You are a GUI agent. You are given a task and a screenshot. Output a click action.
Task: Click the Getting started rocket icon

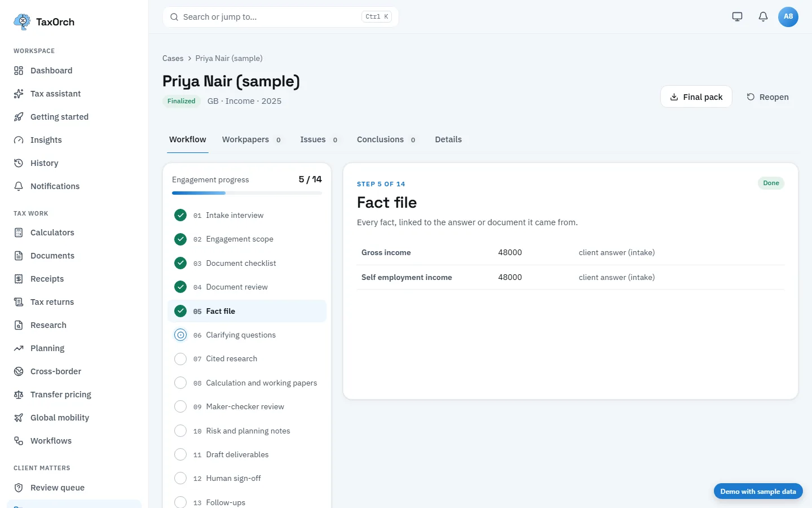click(x=19, y=117)
